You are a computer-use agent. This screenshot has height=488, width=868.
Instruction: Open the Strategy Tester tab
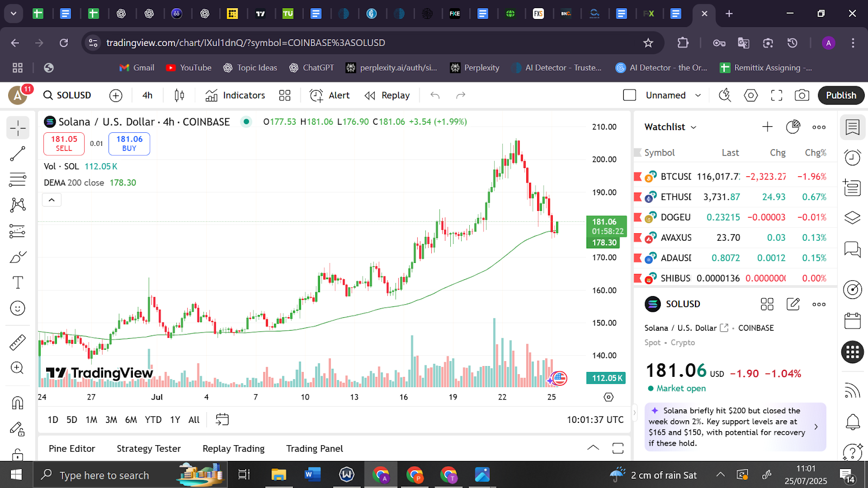(x=149, y=448)
